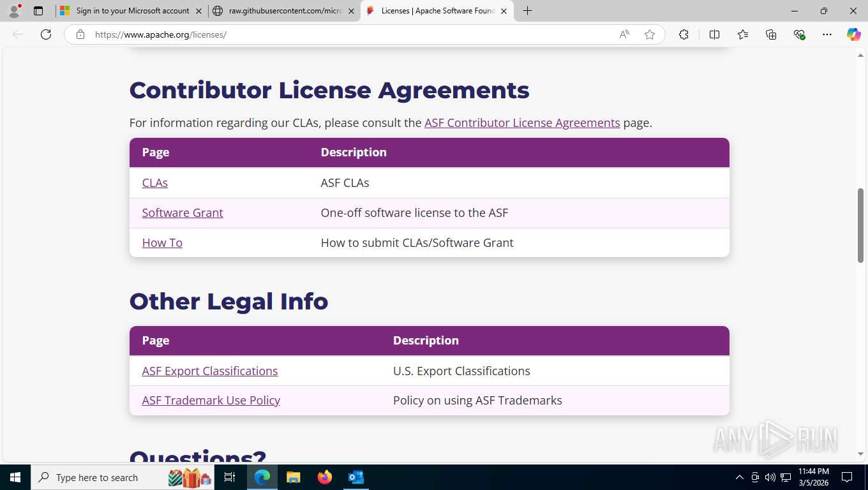Screen dimensions: 868x490
Task: Click the Other Legal Info heading
Action: (x=228, y=301)
